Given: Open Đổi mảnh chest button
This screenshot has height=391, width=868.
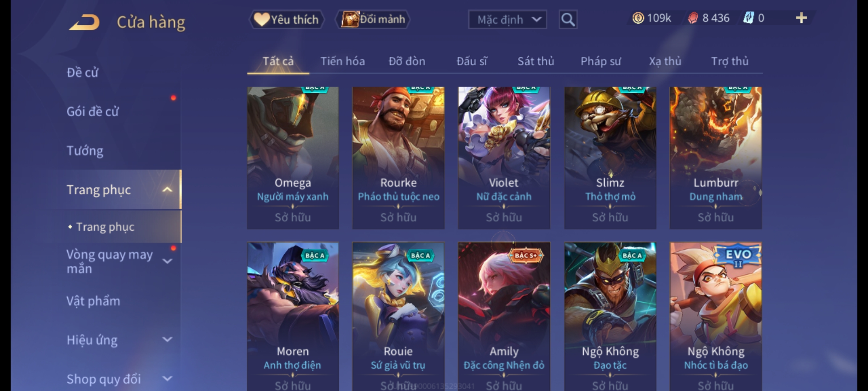Looking at the screenshot, I should pos(373,19).
